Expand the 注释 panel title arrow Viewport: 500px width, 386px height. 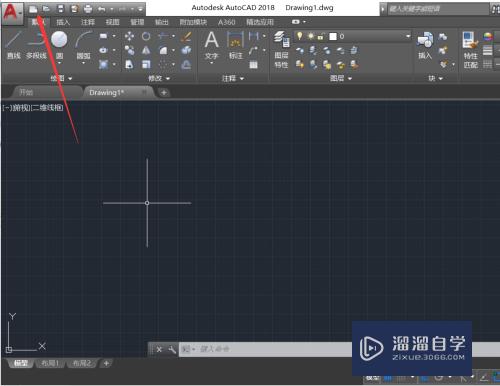pyautogui.click(x=242, y=79)
